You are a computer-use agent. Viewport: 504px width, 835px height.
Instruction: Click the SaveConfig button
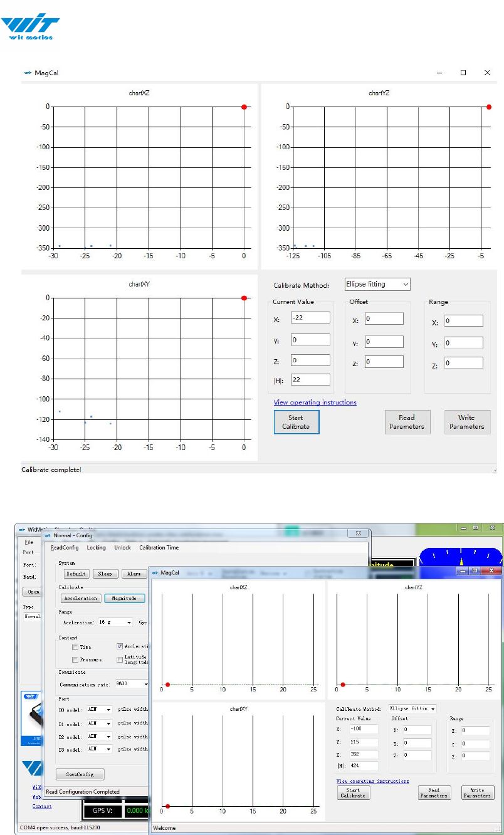coord(80,774)
